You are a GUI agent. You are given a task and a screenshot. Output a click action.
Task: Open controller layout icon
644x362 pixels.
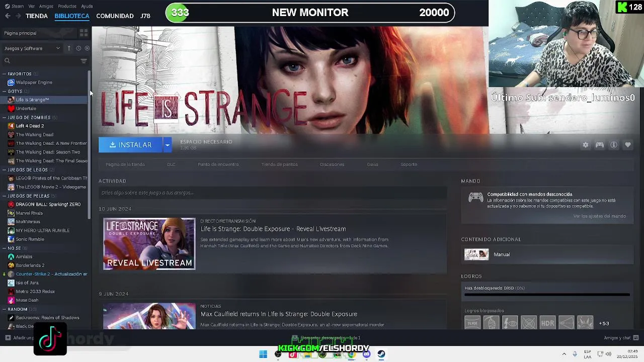click(x=599, y=145)
